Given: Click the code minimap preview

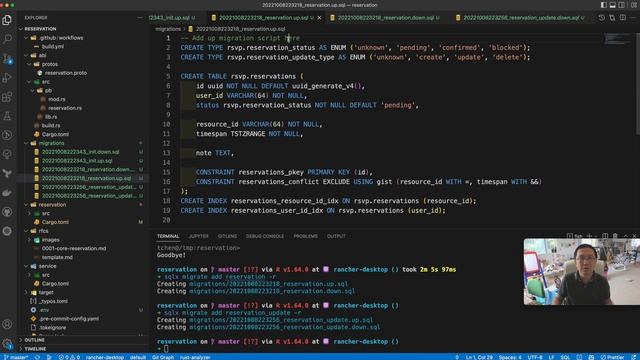Looking at the screenshot, I should click(618, 39).
